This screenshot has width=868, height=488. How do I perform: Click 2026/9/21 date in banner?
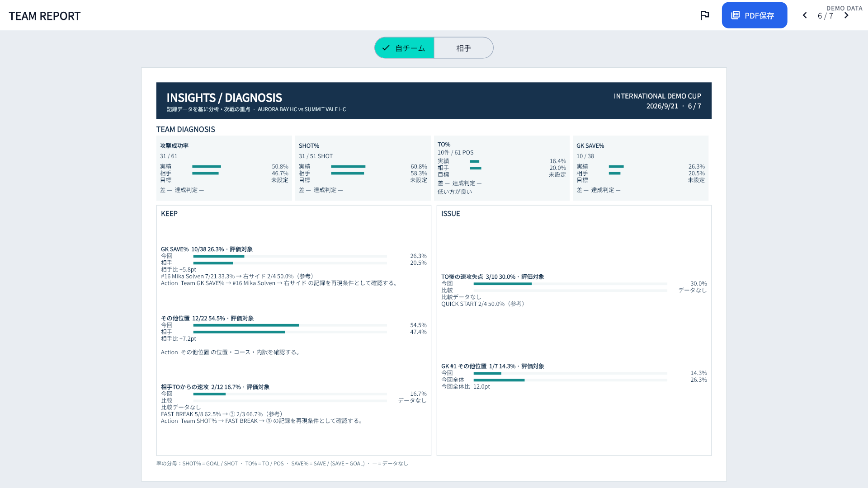[662, 106]
